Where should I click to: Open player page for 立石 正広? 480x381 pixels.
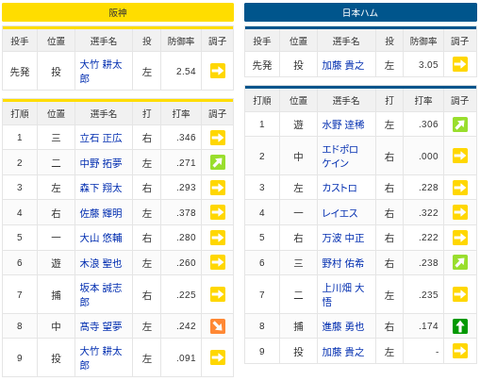point(101,138)
